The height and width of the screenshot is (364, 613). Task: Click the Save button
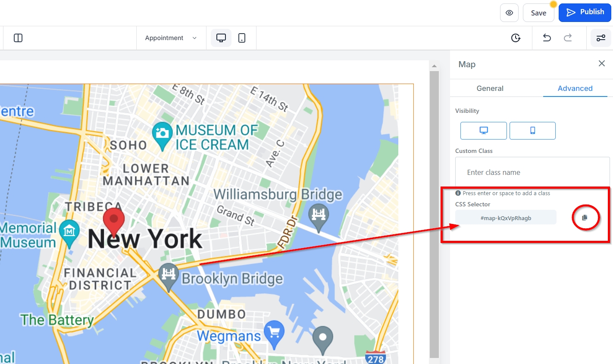pyautogui.click(x=538, y=13)
